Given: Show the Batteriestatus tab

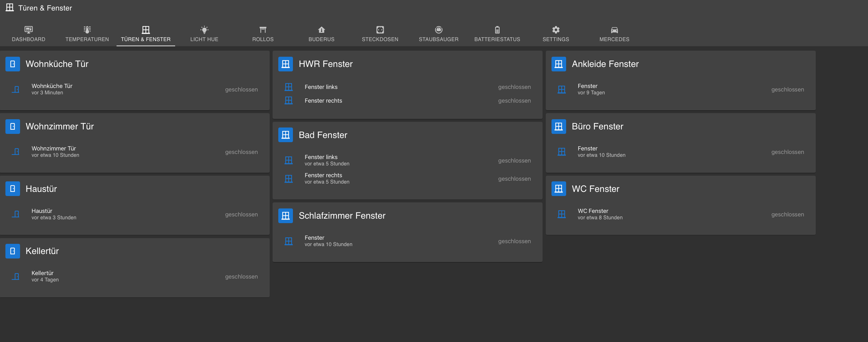Looking at the screenshot, I should coord(497,34).
